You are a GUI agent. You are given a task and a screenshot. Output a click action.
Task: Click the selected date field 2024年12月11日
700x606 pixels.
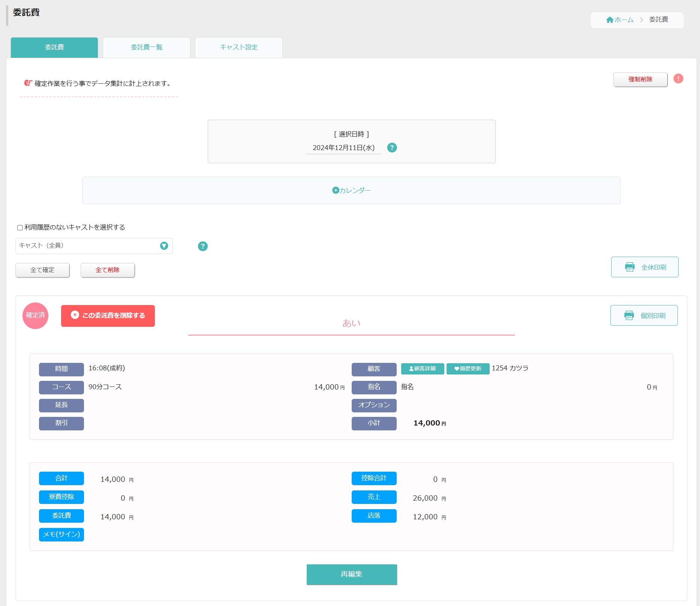click(343, 148)
